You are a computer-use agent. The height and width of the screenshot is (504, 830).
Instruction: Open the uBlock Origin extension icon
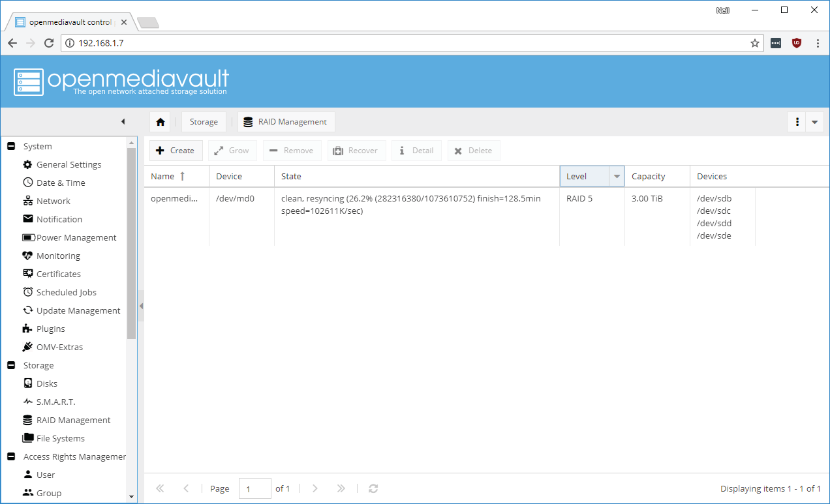click(x=797, y=43)
